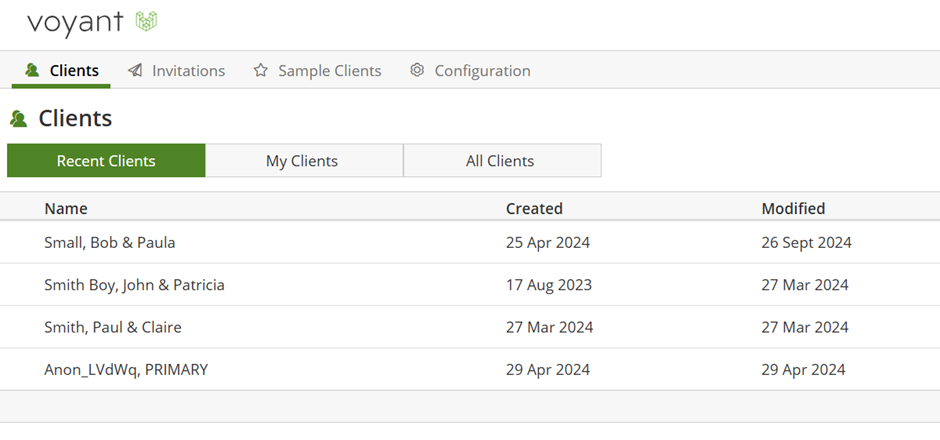Open client Small, Bob & Paula

point(470,242)
